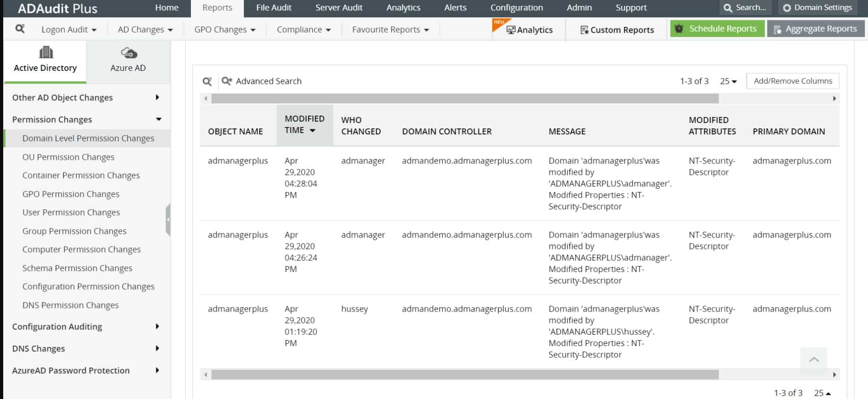Open Schema Permission Changes report
Viewport: 868px width, 399px height.
point(77,268)
